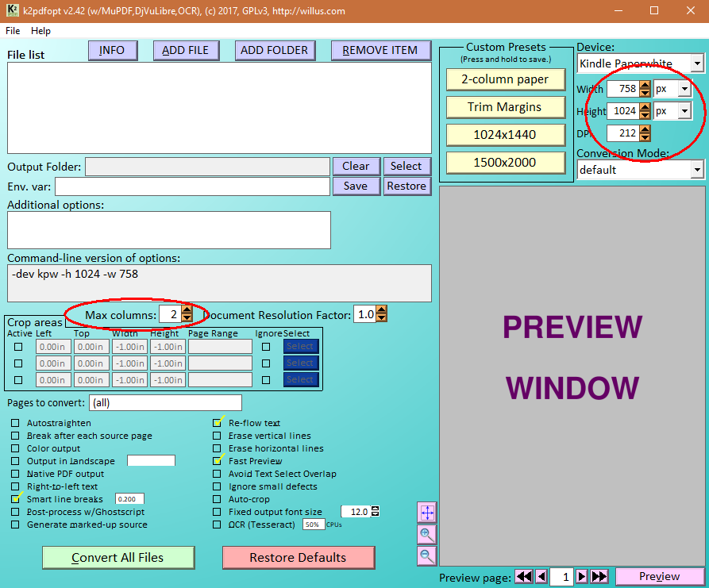Toggle Right-to-left text checkbox

click(15, 486)
